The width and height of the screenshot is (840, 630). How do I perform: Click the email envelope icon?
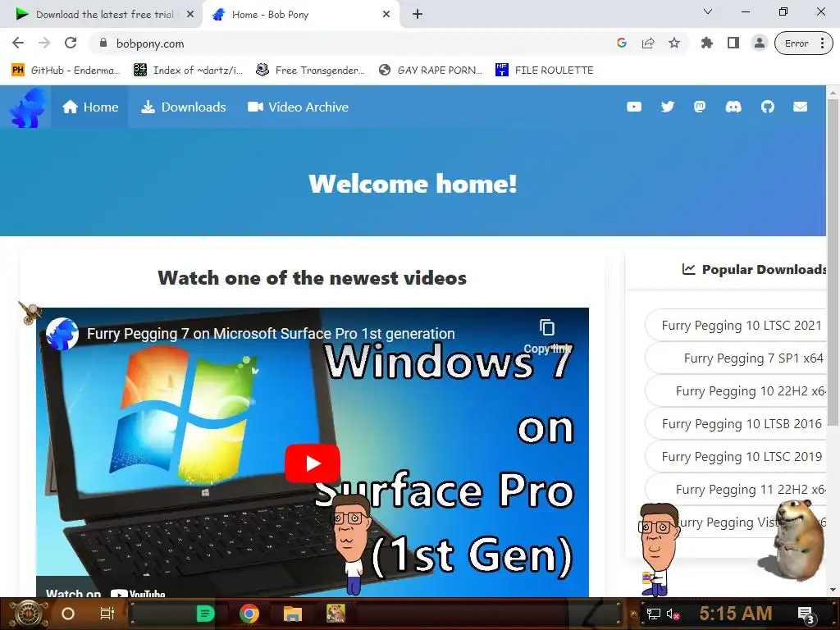click(x=801, y=107)
